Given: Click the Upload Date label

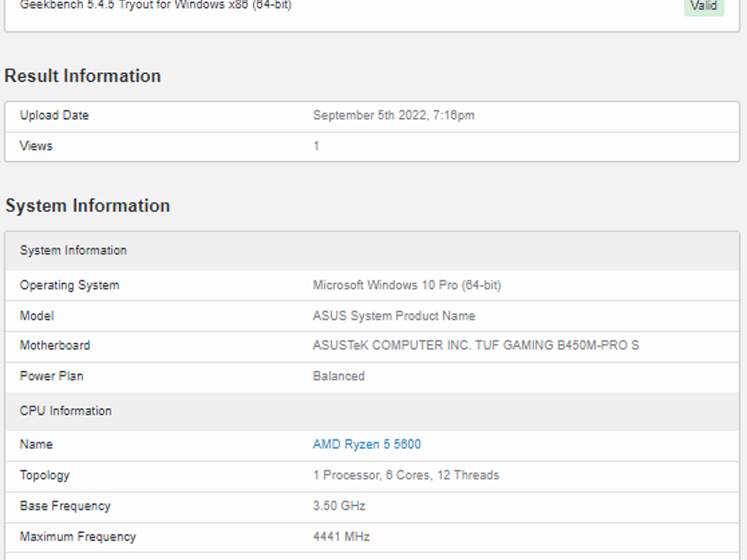Looking at the screenshot, I should point(54,115).
